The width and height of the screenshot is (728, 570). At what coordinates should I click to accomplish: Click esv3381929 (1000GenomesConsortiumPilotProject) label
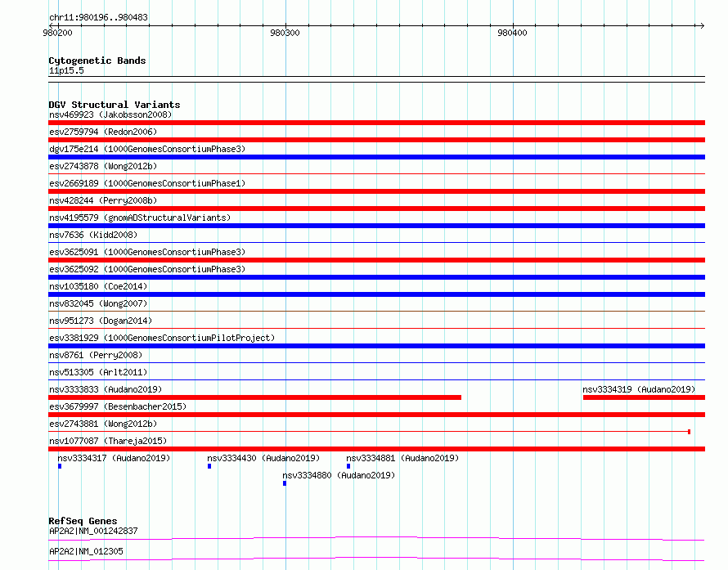(x=162, y=338)
